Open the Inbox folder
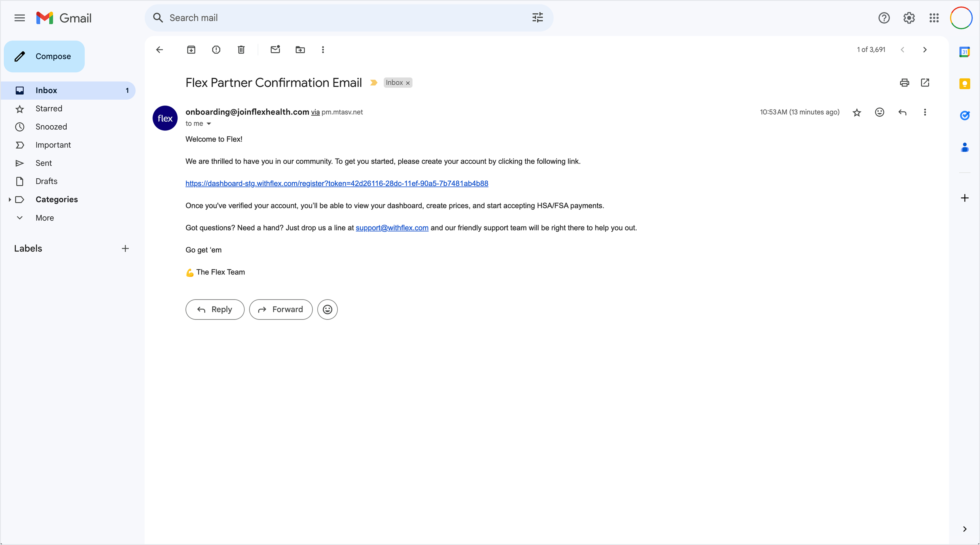The width and height of the screenshot is (980, 545). tap(68, 90)
